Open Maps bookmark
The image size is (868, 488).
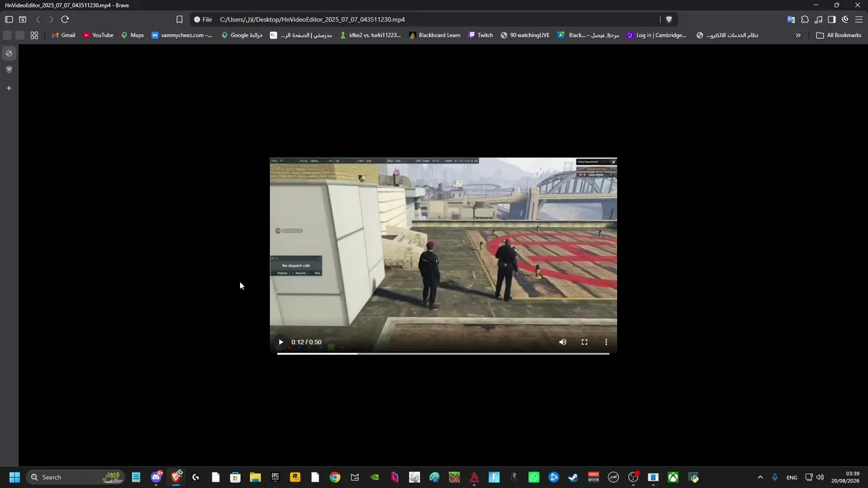pos(132,35)
